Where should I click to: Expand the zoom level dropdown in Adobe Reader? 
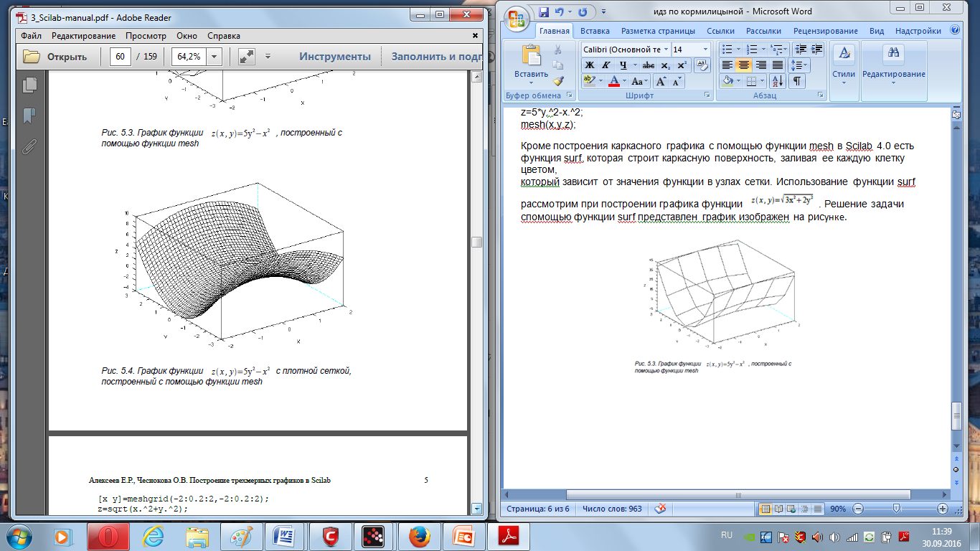pyautogui.click(x=214, y=57)
